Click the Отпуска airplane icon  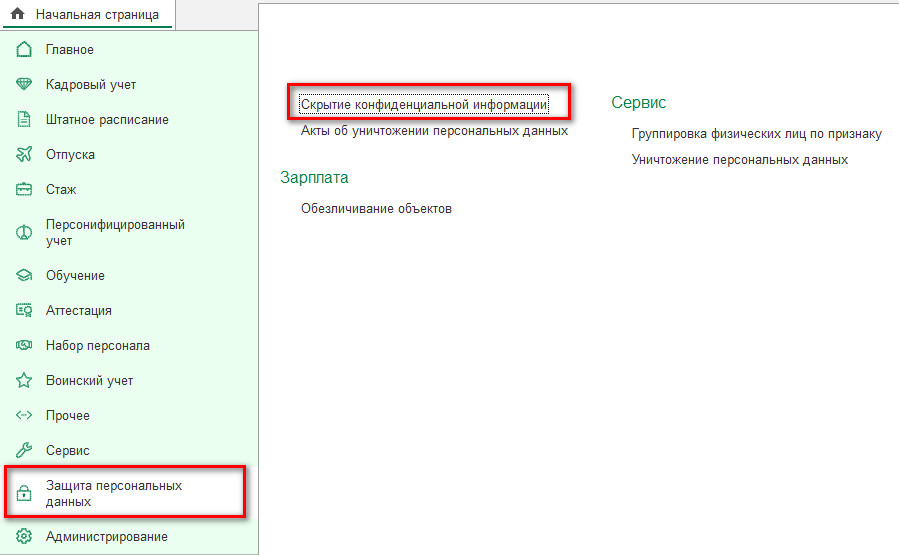(x=25, y=155)
